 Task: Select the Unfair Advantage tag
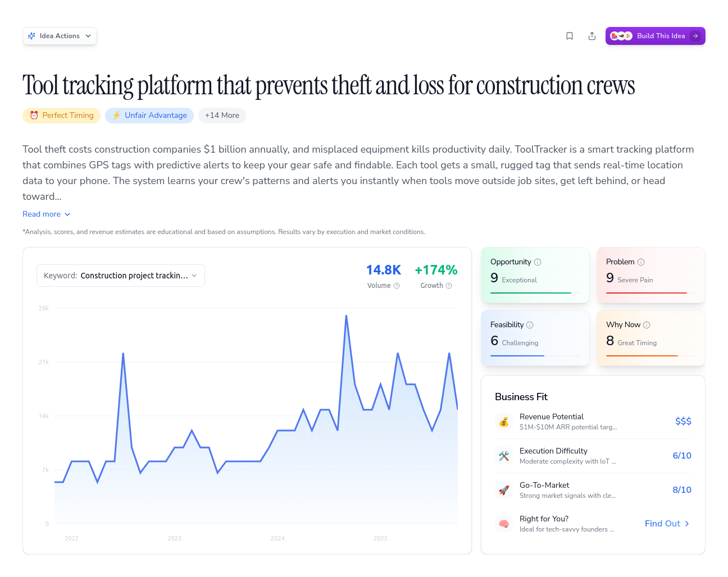click(x=149, y=115)
